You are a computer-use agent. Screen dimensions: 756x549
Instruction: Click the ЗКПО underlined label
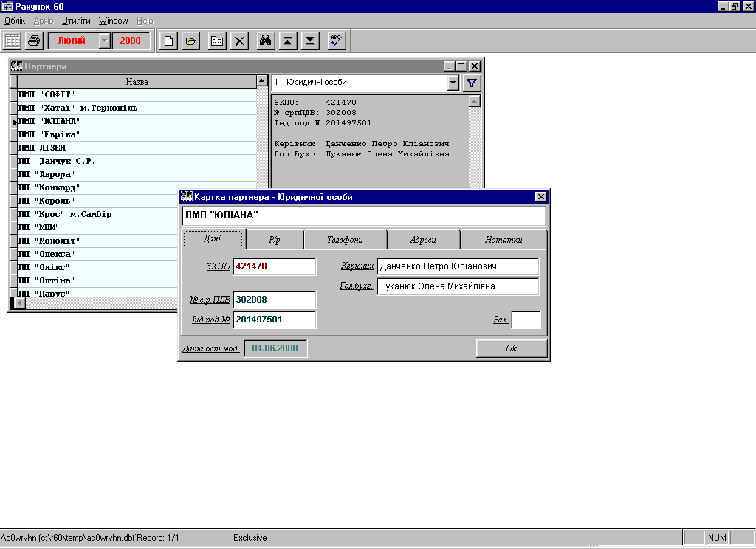(219, 266)
